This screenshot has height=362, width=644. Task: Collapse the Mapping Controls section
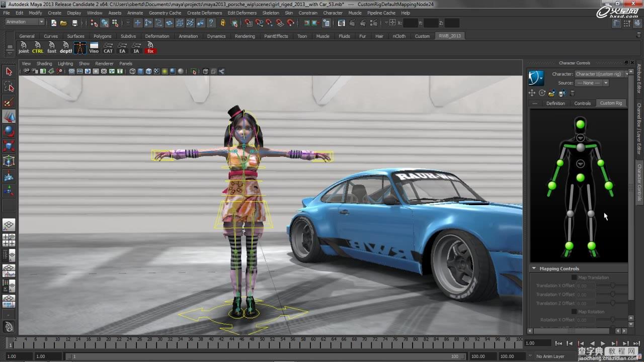click(x=534, y=268)
